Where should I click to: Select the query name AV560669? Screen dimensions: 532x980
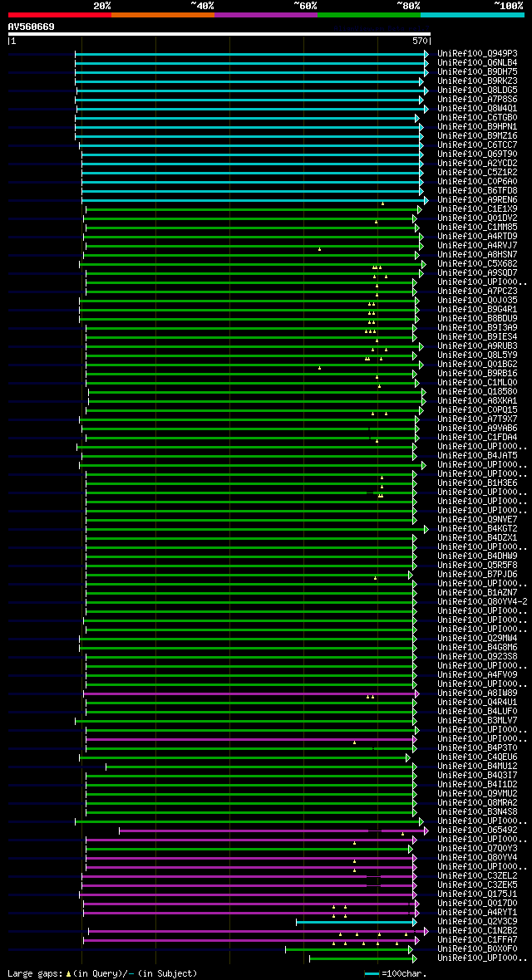32,27
